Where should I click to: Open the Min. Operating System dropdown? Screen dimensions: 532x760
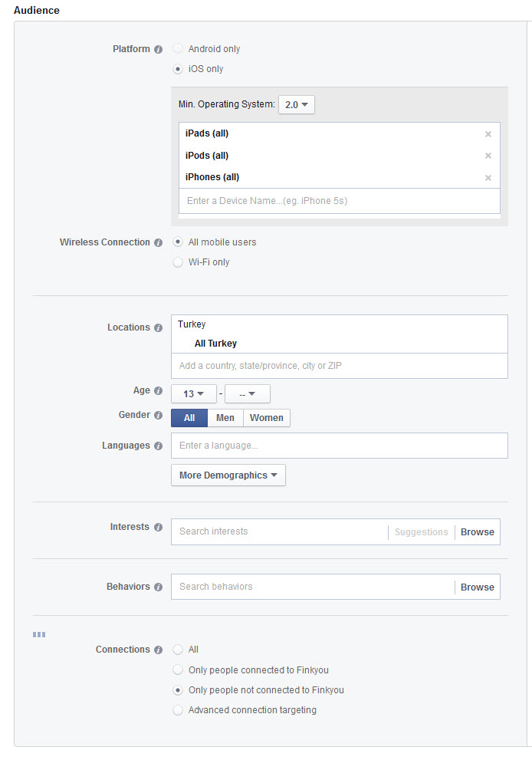pos(296,104)
